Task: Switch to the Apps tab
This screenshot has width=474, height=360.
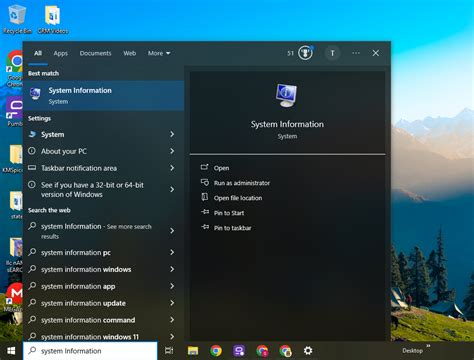Action: [x=61, y=53]
